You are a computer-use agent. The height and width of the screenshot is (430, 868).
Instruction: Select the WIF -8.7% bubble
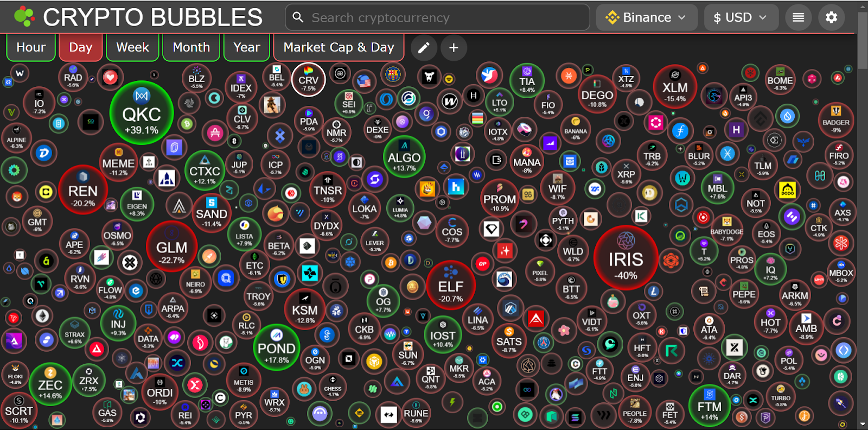tap(557, 188)
